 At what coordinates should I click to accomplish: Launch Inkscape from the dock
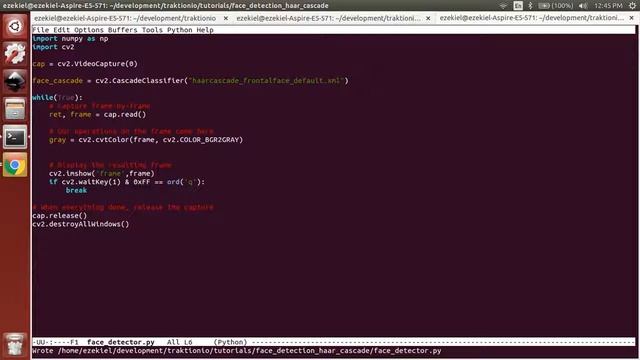pos(15,81)
